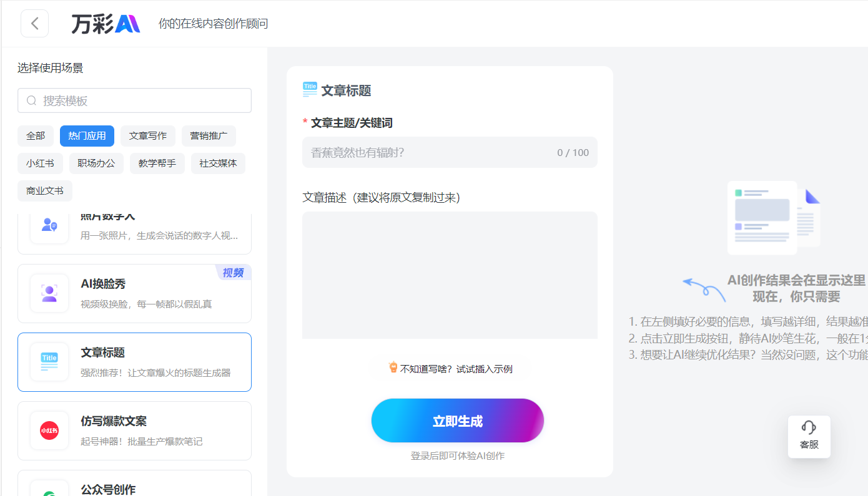This screenshot has width=868, height=496.
Task: Choose the 社交媒体 category
Action: coord(218,163)
